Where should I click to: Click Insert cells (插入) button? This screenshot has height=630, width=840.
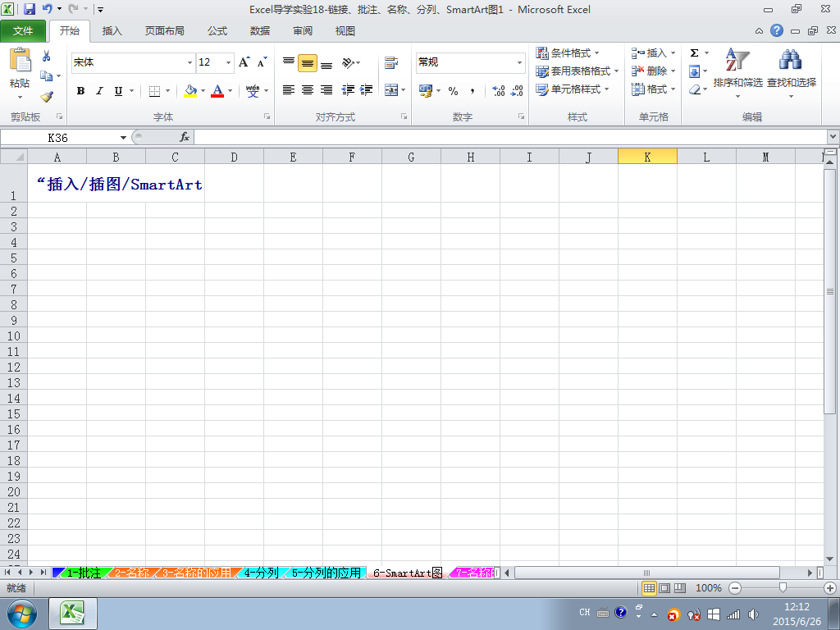tap(653, 53)
